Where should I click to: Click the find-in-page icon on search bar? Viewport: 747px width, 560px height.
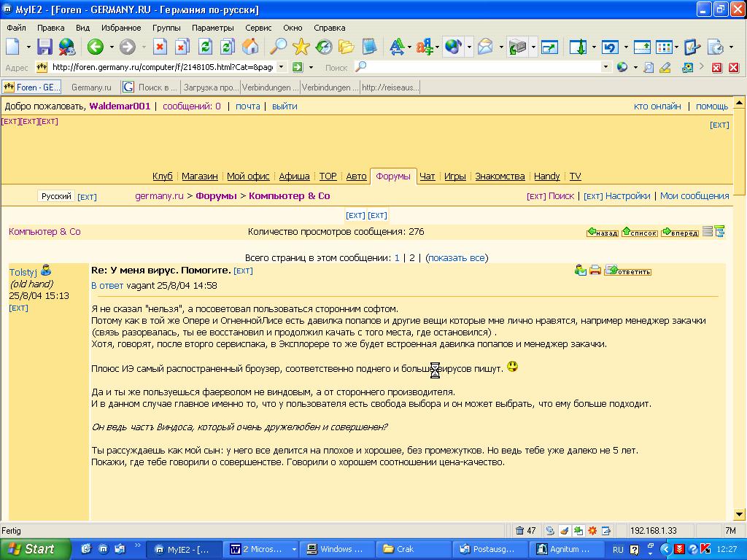tap(649, 68)
